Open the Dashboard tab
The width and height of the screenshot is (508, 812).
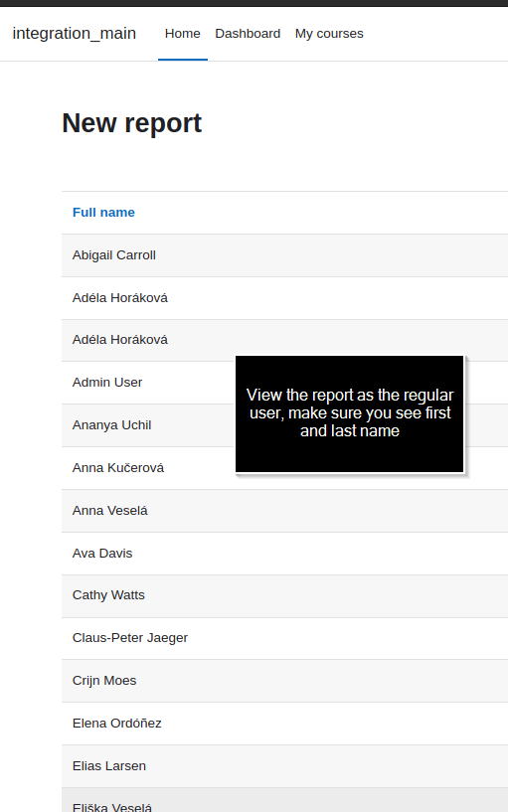[248, 34]
